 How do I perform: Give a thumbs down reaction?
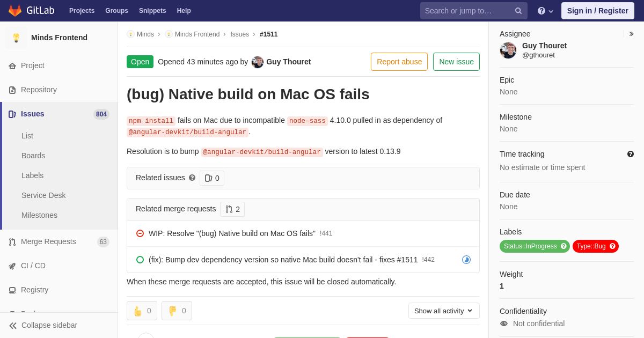click(177, 311)
